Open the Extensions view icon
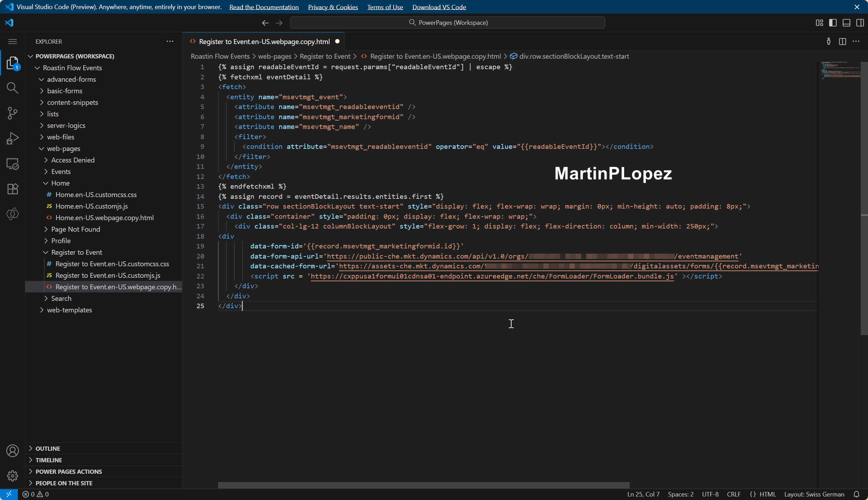 click(12, 189)
